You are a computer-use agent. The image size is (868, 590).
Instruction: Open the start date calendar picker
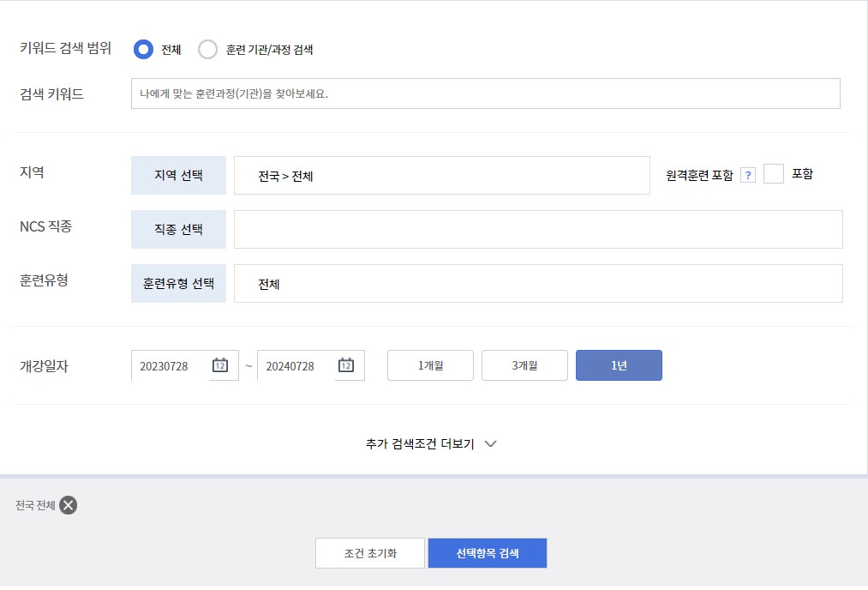(221, 364)
